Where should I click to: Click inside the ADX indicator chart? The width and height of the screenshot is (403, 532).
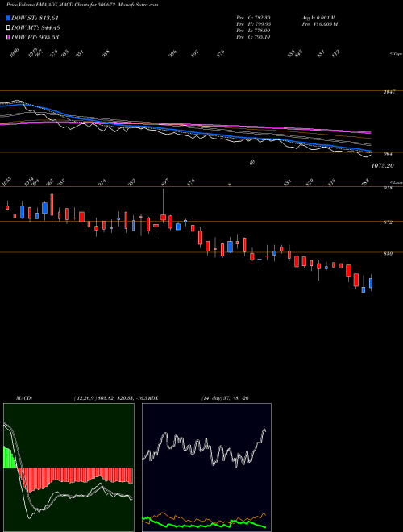(206, 468)
